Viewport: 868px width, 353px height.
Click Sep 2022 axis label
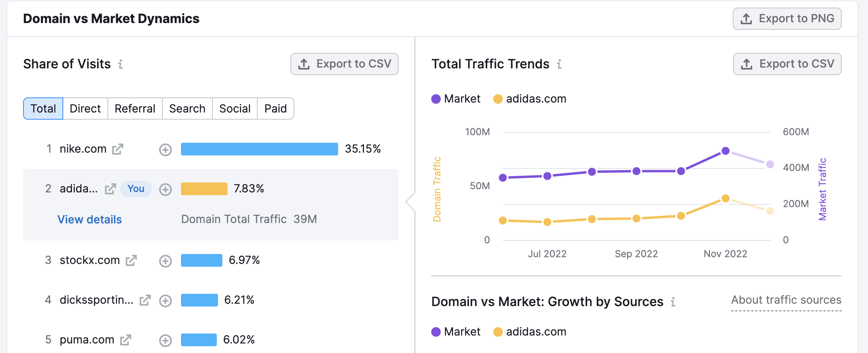tap(636, 254)
